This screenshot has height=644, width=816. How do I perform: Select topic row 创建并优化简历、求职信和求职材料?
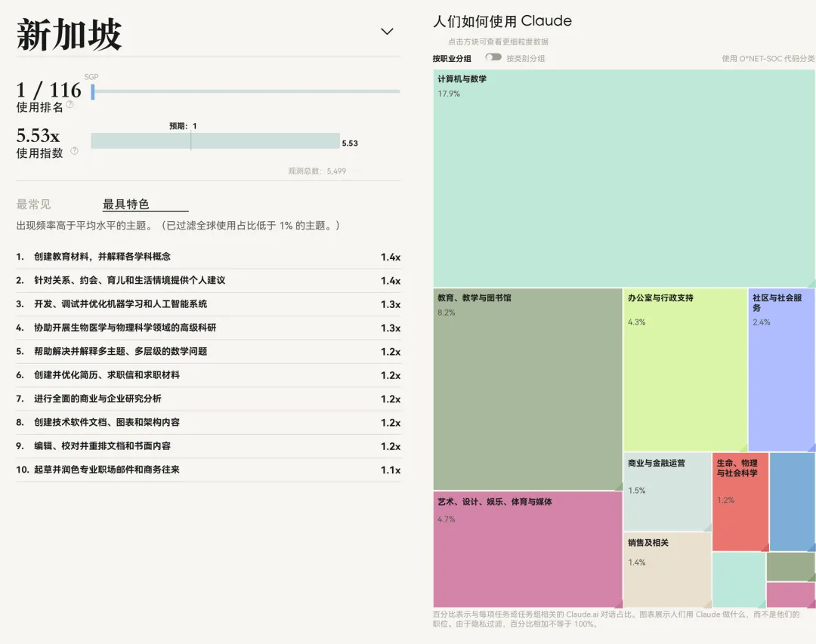point(209,375)
